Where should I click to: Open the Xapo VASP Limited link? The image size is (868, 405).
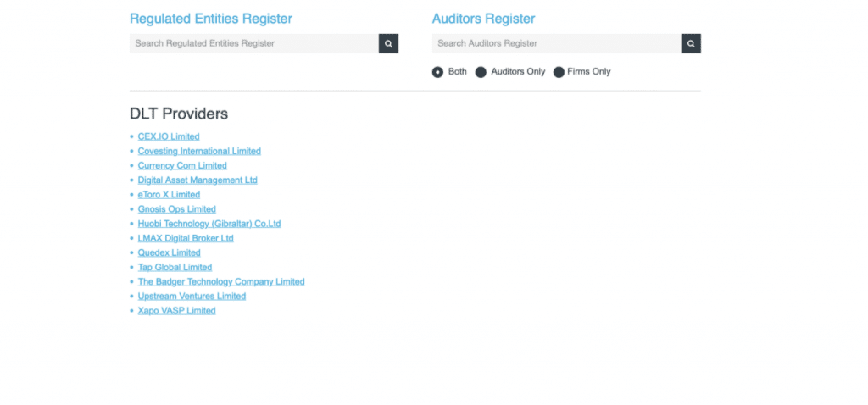pyautogui.click(x=176, y=311)
